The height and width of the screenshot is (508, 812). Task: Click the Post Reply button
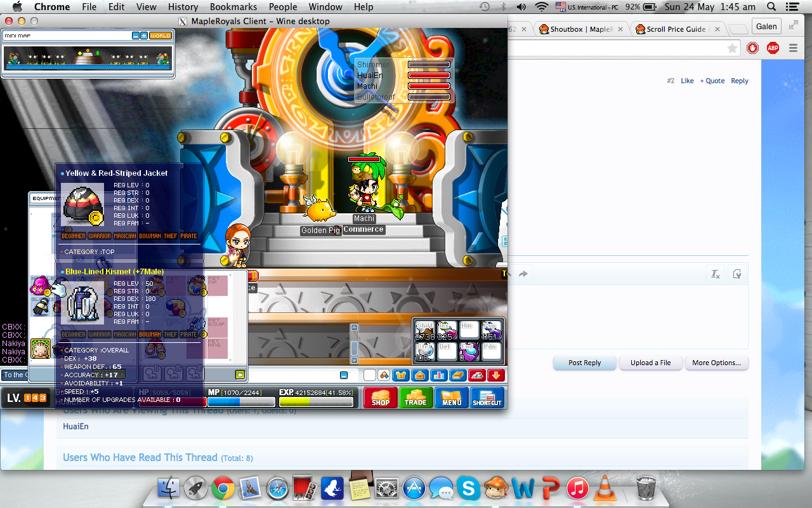(x=584, y=363)
